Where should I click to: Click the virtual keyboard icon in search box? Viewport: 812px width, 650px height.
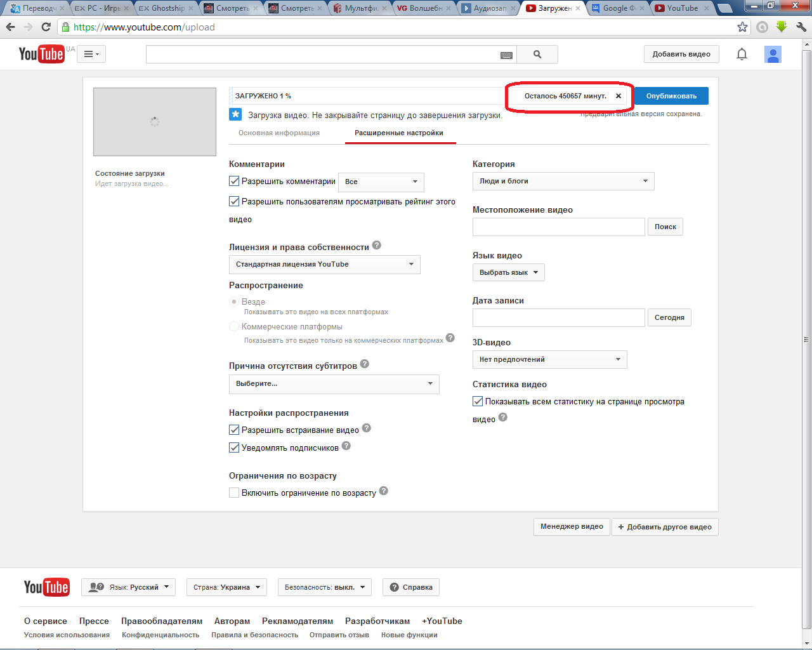(506, 55)
